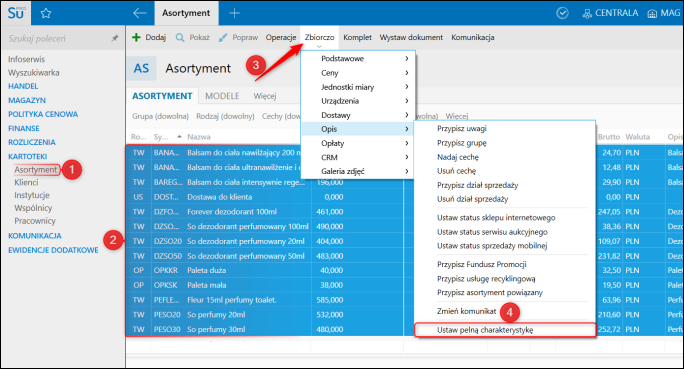Expand the Urządzenia submenu
Image resolution: width=684 pixels, height=369 pixels.
(x=406, y=101)
